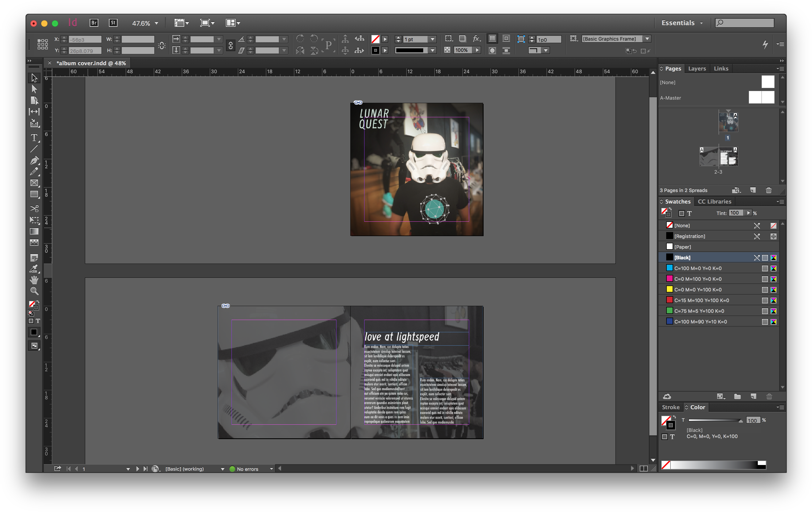Click the delete swatch trash button
812x512 pixels.
tap(769, 396)
